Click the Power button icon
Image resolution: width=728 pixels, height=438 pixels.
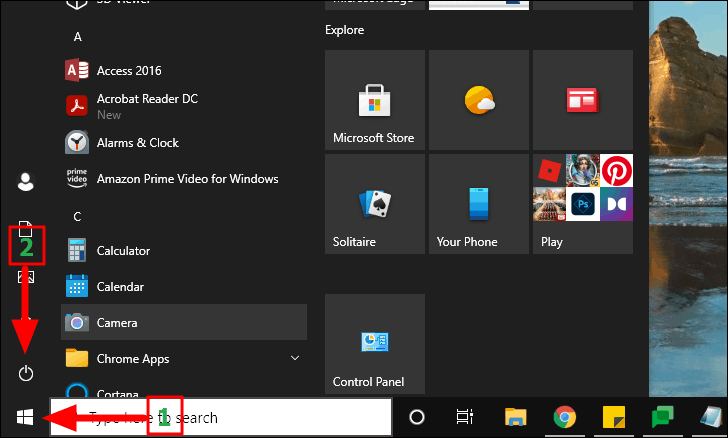pos(26,373)
